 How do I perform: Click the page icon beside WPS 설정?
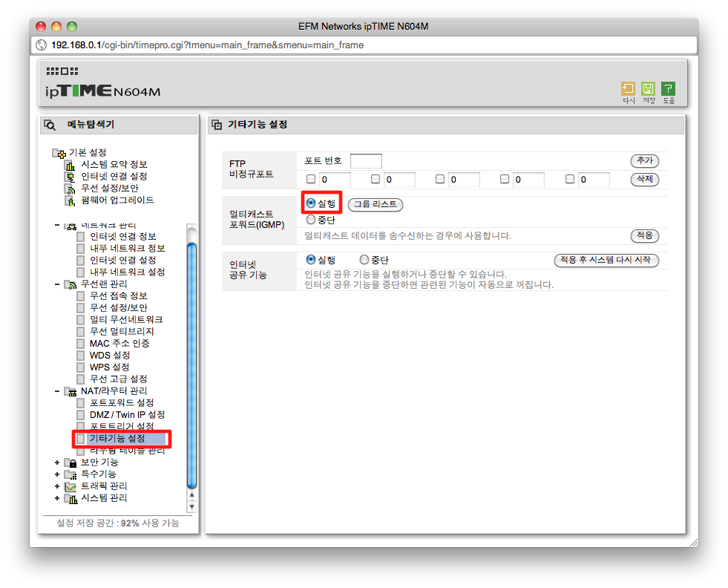click(81, 367)
